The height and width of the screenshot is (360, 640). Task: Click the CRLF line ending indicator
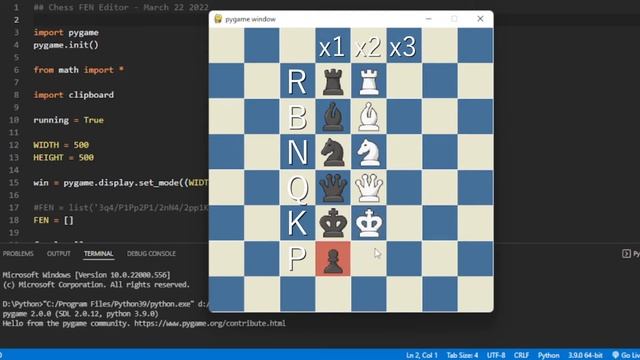click(x=521, y=355)
